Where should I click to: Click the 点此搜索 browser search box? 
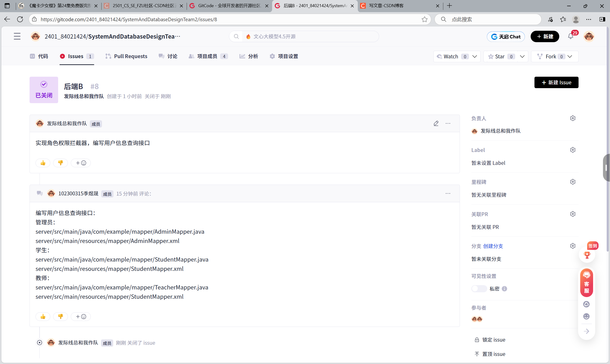pyautogui.click(x=488, y=19)
